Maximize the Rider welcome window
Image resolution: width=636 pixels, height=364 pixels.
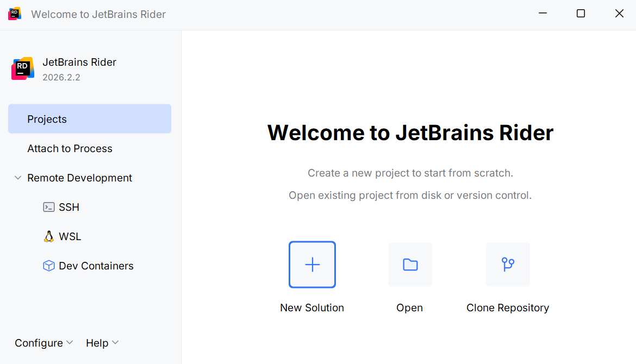581,14
